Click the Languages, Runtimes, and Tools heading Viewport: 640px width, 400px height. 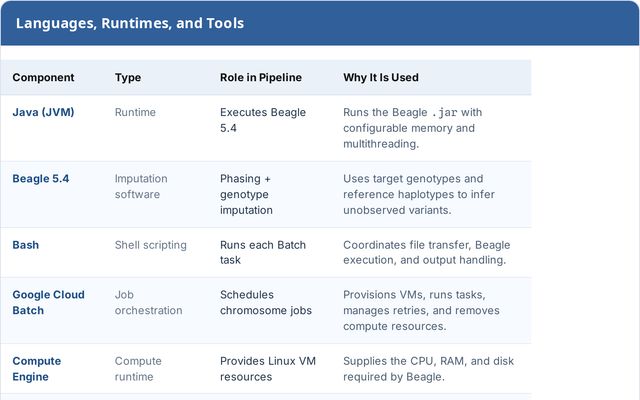[x=130, y=23]
